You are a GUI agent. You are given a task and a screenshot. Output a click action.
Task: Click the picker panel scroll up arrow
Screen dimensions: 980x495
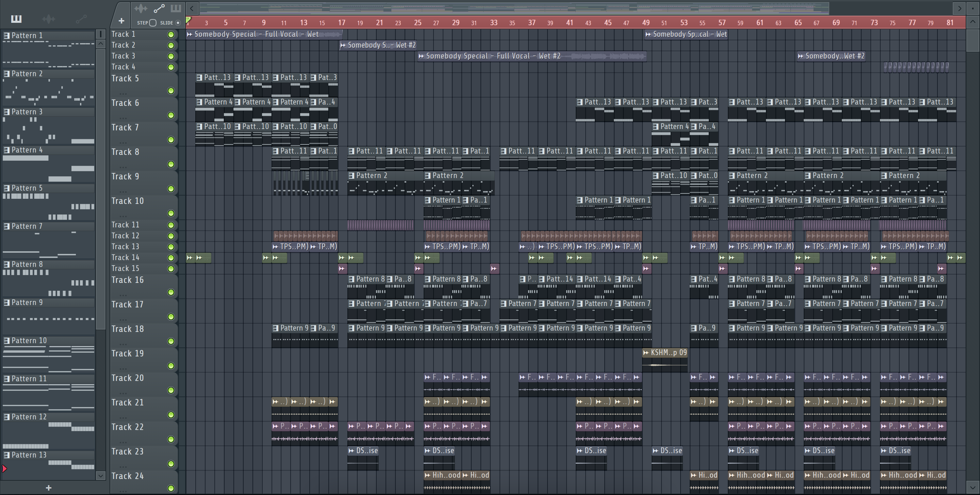tap(101, 44)
